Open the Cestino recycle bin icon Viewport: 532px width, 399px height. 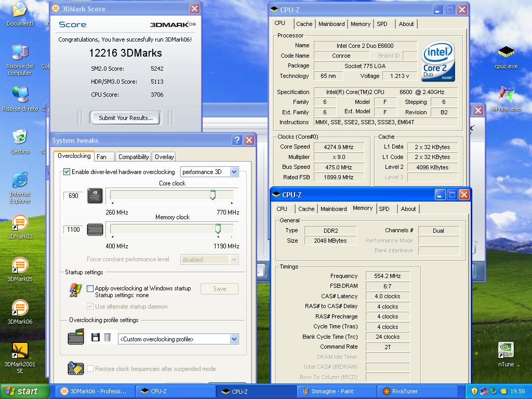pyautogui.click(x=20, y=141)
